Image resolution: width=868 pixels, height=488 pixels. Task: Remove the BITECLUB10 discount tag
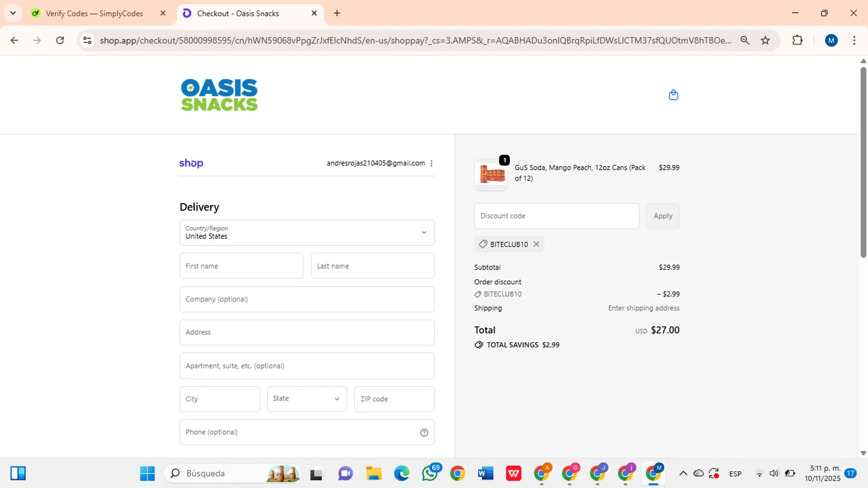[536, 244]
